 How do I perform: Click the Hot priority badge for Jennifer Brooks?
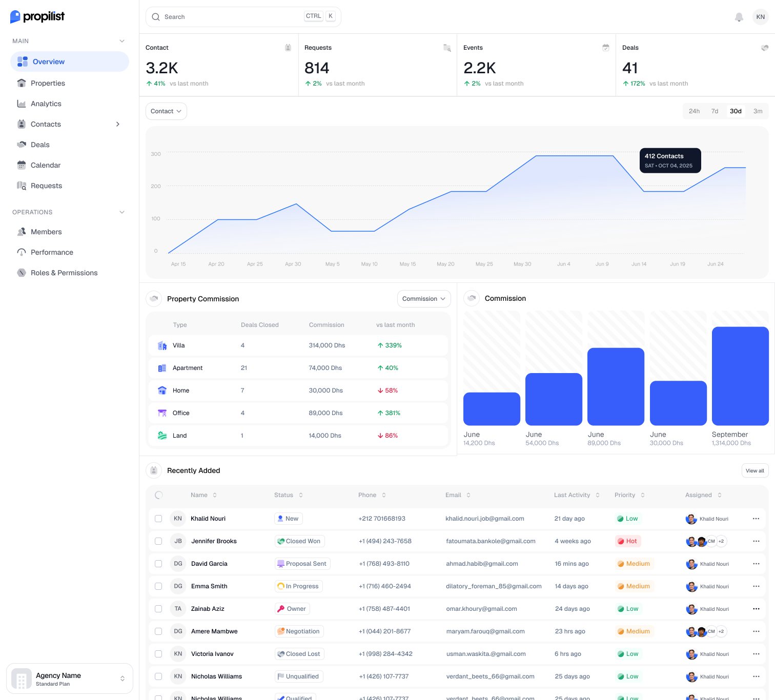tap(628, 541)
